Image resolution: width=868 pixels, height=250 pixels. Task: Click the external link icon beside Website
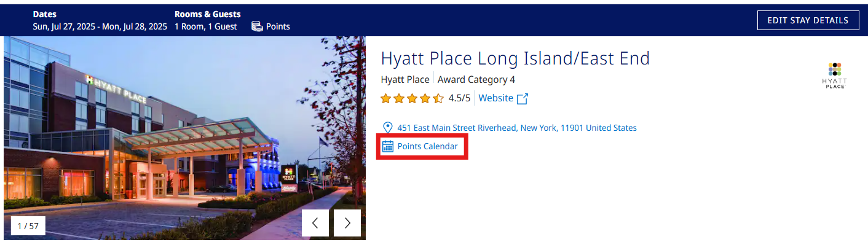pos(523,98)
